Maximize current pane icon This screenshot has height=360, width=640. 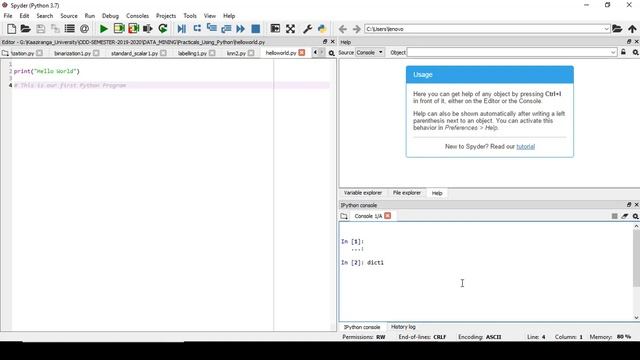[x=276, y=29]
